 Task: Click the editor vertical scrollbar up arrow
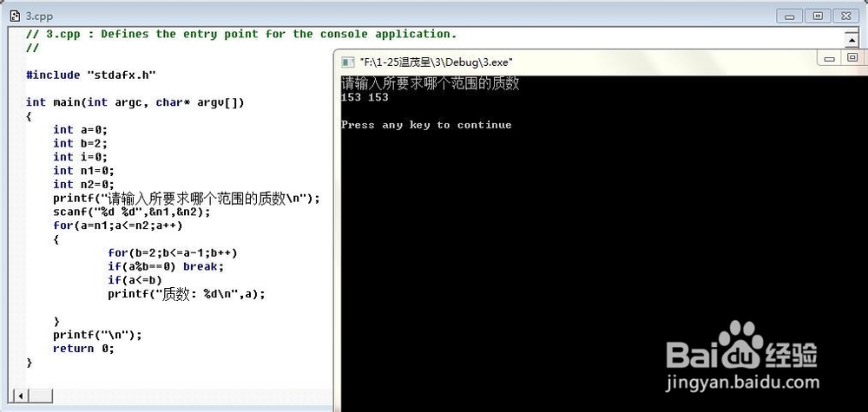pyautogui.click(x=852, y=40)
